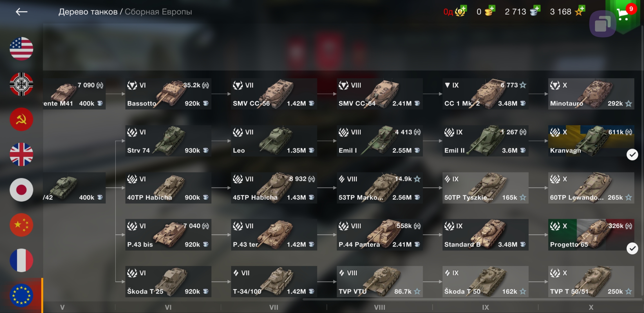The width and height of the screenshot is (644, 313).
Task: Open the CC 1 Mk. 2 tank
Action: 485,94
